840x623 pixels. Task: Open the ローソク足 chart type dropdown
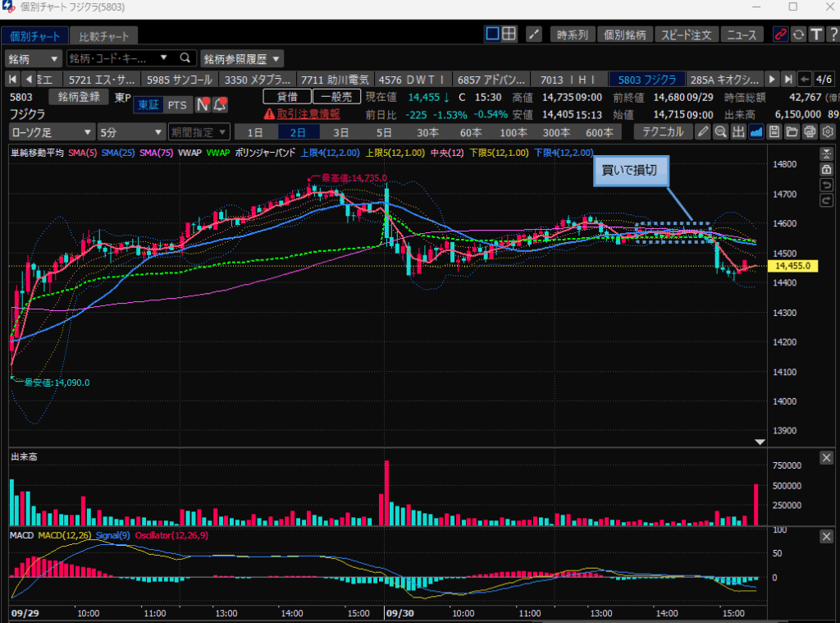pos(52,132)
